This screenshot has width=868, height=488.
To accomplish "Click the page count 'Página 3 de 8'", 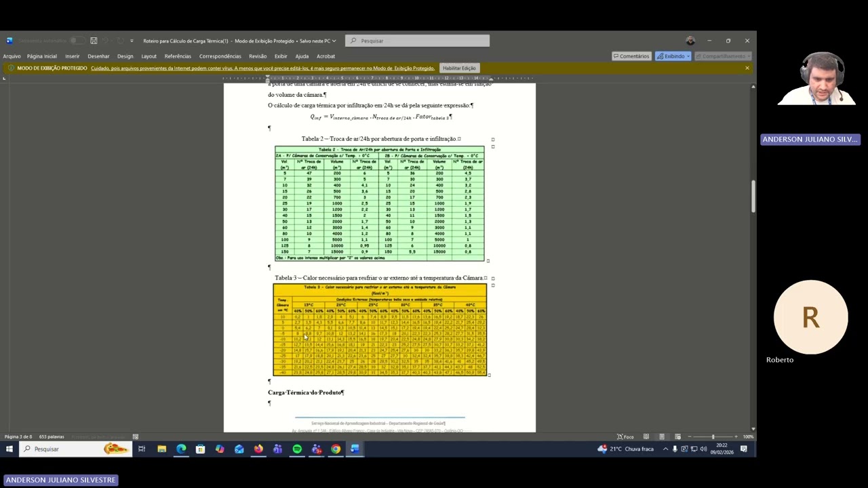I will 18,436.
